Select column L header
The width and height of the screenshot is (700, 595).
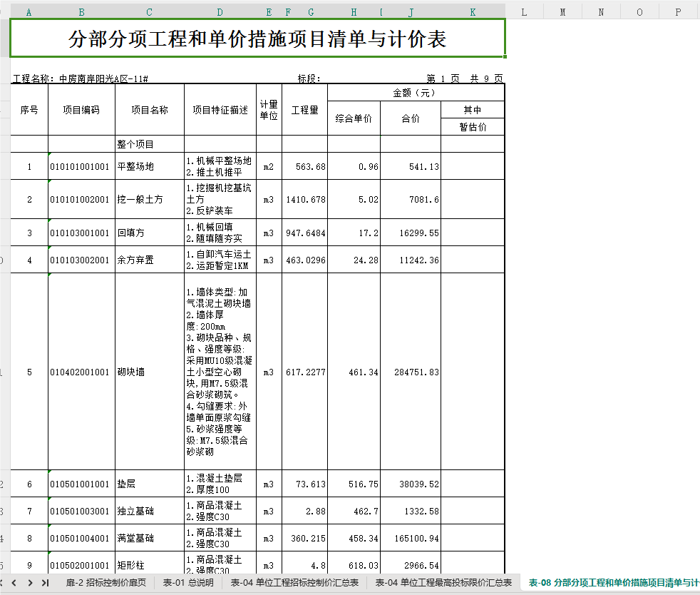tap(524, 13)
